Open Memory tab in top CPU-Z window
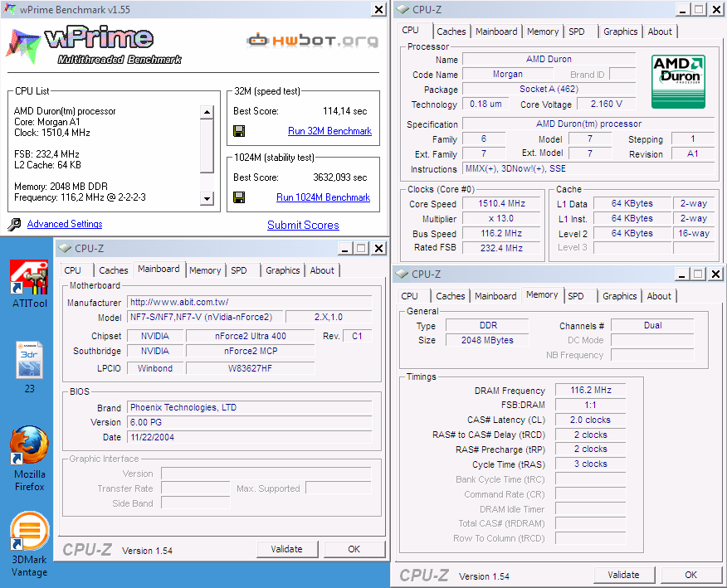The height and width of the screenshot is (588, 727). [543, 32]
